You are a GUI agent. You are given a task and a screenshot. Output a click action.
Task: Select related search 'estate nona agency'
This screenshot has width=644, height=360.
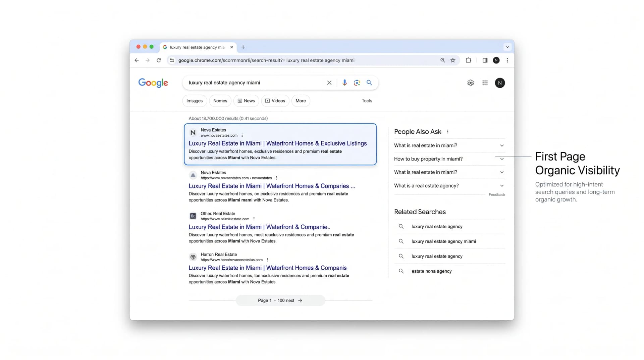[x=449, y=271]
